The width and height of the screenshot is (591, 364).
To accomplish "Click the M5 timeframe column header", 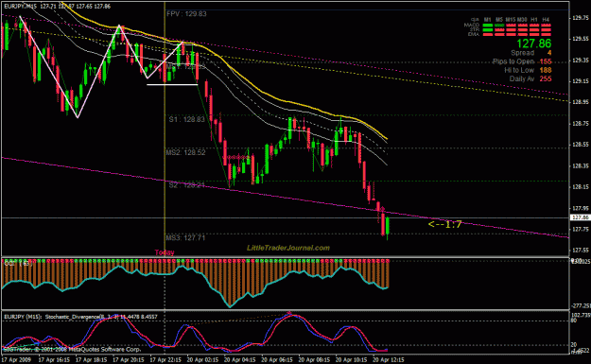I will [499, 19].
